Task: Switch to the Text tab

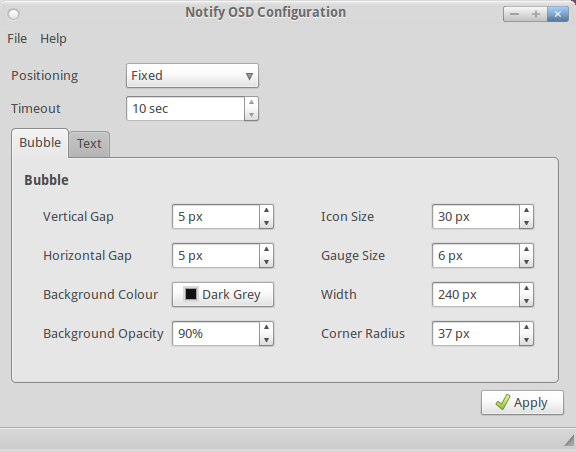Action: tap(89, 144)
